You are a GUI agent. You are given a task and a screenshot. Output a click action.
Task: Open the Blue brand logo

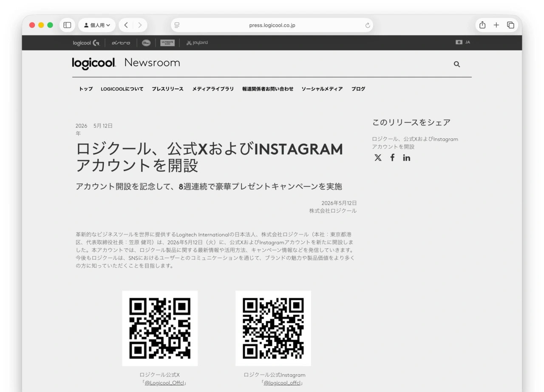146,42
